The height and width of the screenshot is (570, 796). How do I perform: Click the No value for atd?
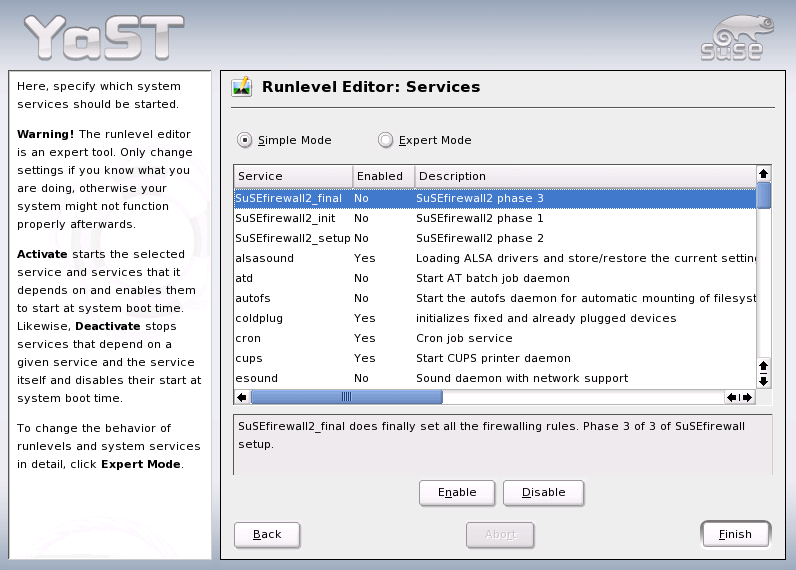pyautogui.click(x=361, y=278)
